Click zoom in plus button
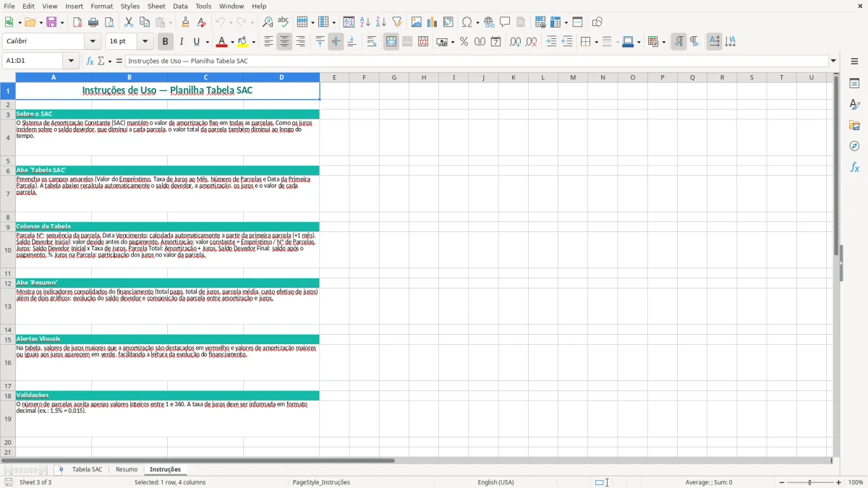 tap(839, 482)
